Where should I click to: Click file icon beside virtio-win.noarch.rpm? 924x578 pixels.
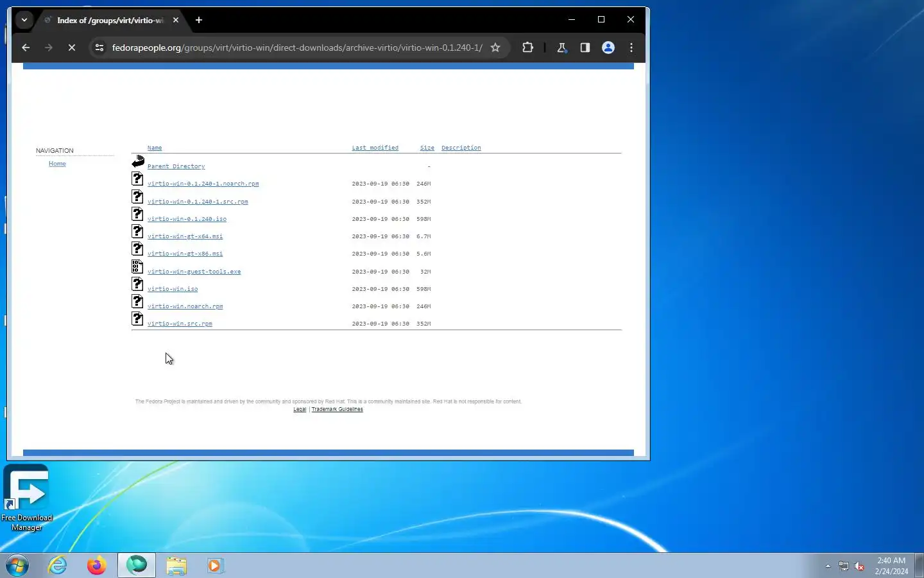point(138,301)
